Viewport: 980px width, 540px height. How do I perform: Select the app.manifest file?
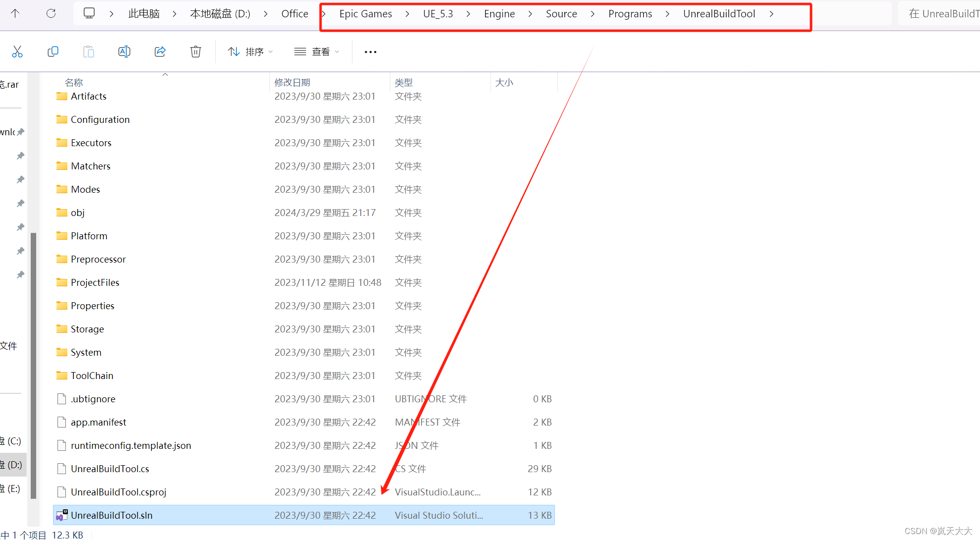click(x=99, y=422)
